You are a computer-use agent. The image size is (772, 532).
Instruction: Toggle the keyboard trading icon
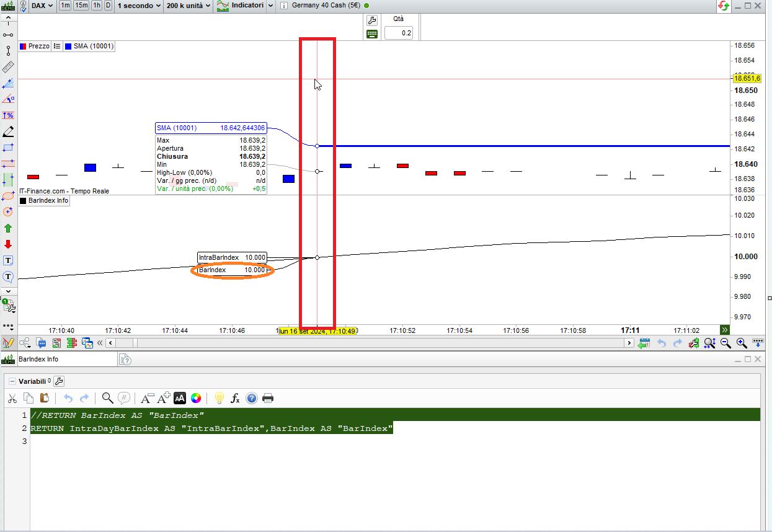[x=372, y=34]
